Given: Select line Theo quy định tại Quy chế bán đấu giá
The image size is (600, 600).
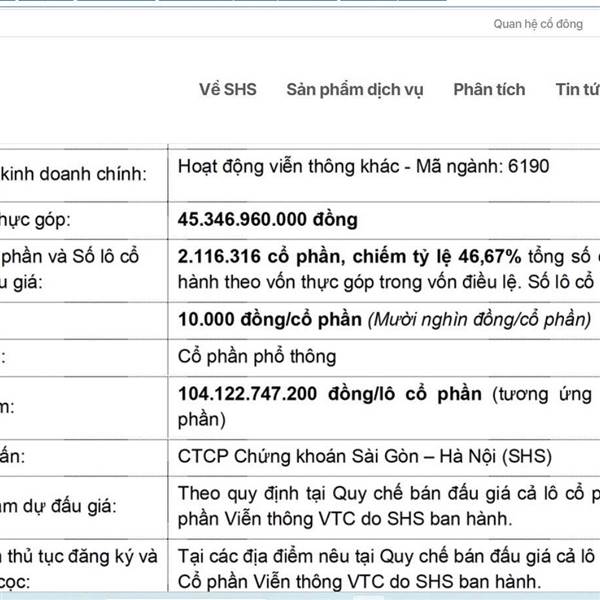Looking at the screenshot, I should [389, 493].
